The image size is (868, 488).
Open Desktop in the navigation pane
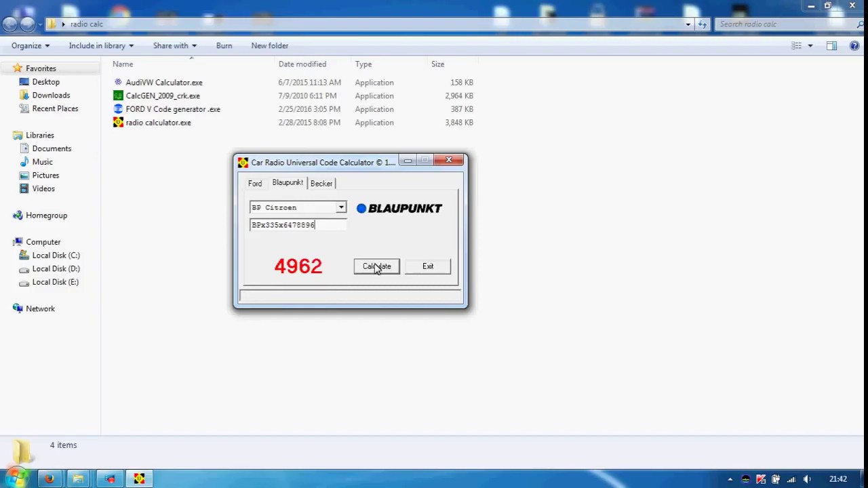(45, 82)
